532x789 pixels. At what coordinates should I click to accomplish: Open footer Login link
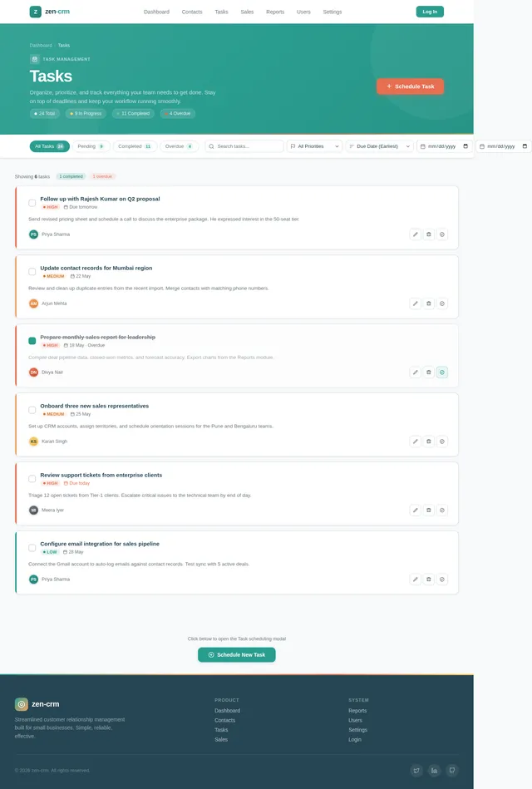355,740
